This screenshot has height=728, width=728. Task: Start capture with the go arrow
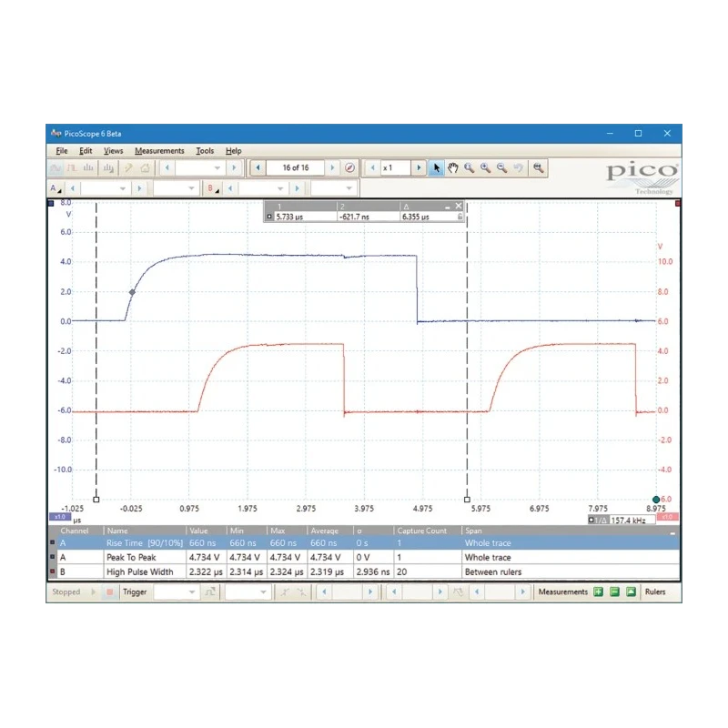pyautogui.click(x=94, y=592)
